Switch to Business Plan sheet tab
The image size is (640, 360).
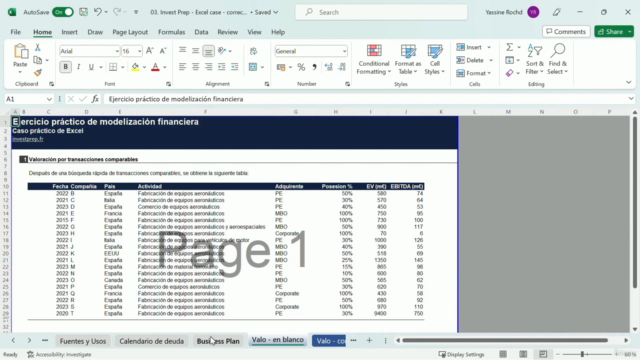[x=218, y=341]
